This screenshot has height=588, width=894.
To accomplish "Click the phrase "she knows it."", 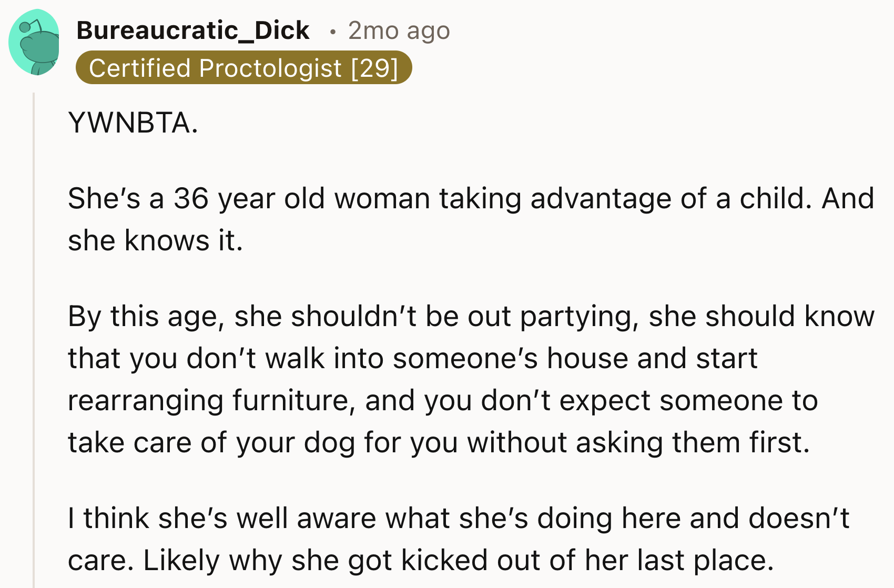I will pyautogui.click(x=155, y=241).
